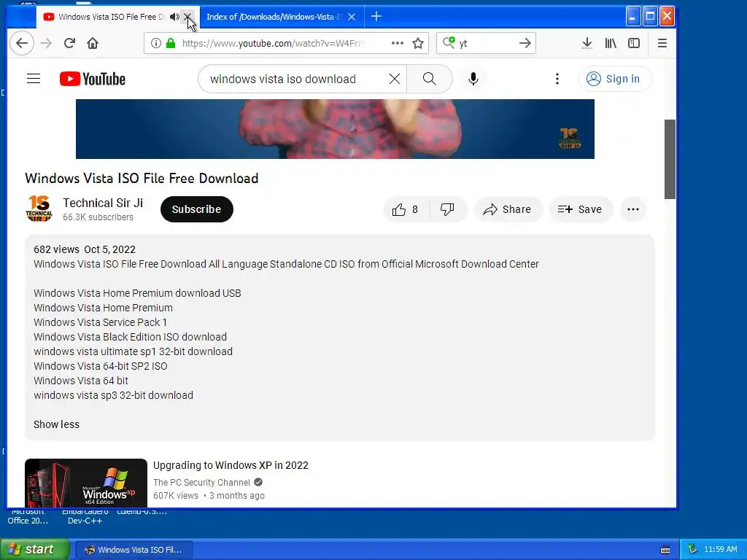The height and width of the screenshot is (560, 747).
Task: Click 'windows vista sp3 32-bit download' line
Action: (113, 395)
